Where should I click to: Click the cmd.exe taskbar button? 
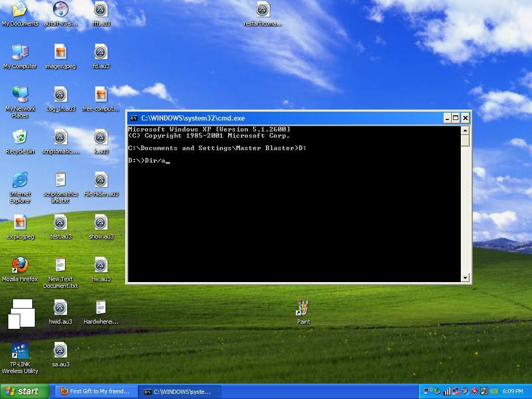pyautogui.click(x=180, y=392)
